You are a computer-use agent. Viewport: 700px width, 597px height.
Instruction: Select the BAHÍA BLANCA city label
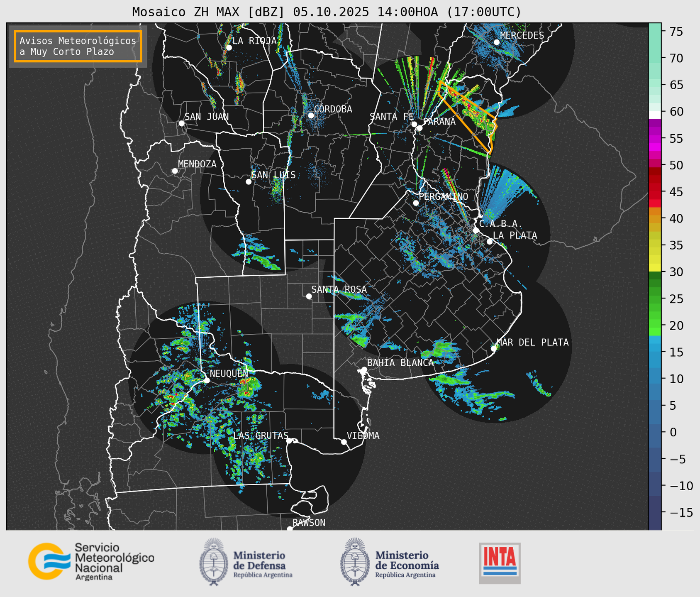pos(400,363)
